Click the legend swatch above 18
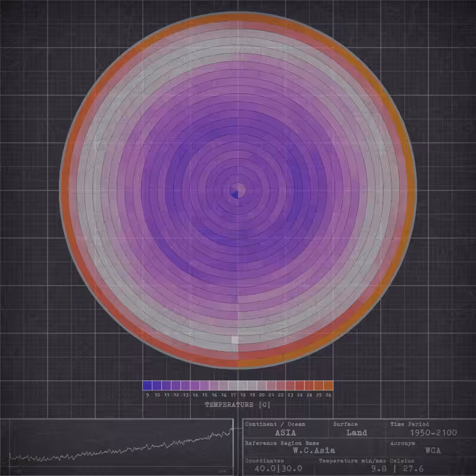This screenshot has width=476, height=476. click(243, 386)
